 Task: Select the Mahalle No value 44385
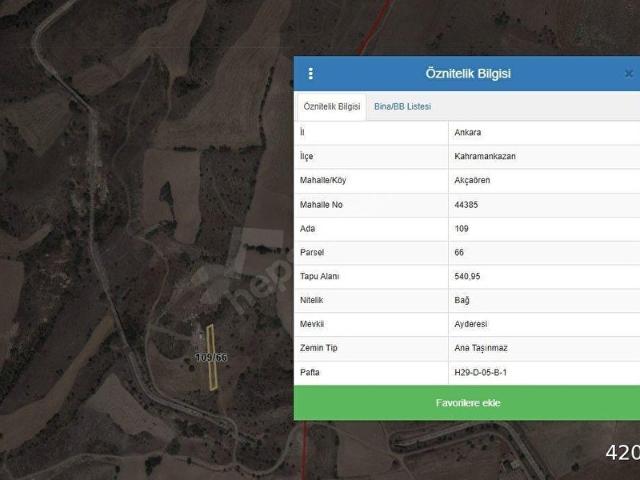click(467, 204)
